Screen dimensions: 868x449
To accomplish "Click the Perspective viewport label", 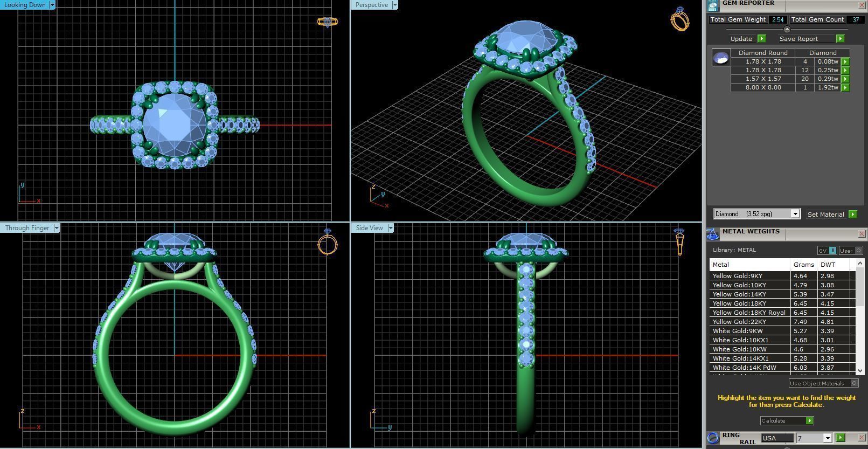I will 371,5.
